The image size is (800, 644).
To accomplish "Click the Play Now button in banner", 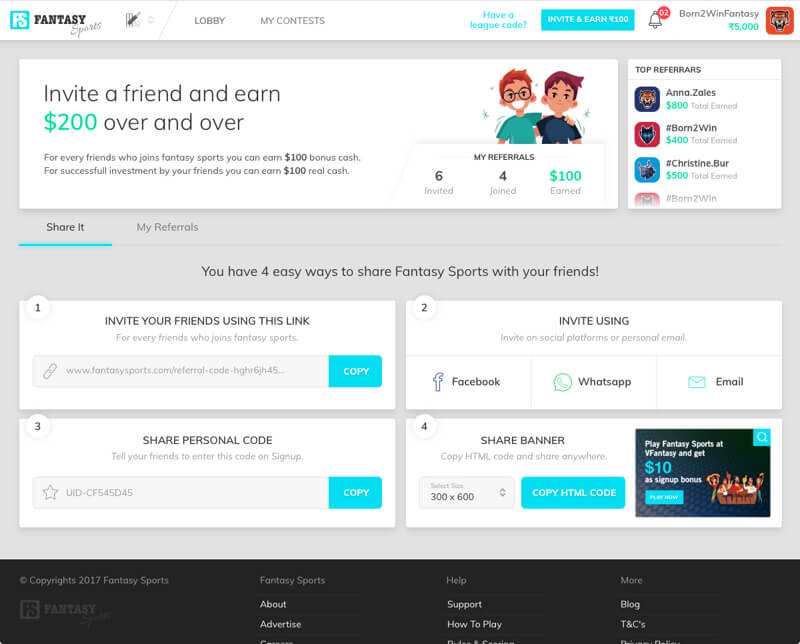I will [x=664, y=497].
